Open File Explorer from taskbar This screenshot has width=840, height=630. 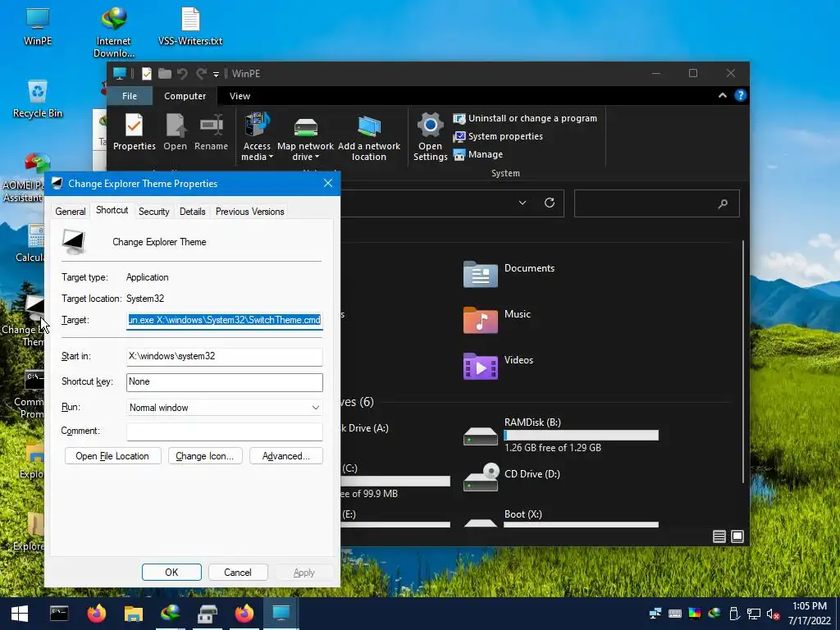click(x=134, y=614)
